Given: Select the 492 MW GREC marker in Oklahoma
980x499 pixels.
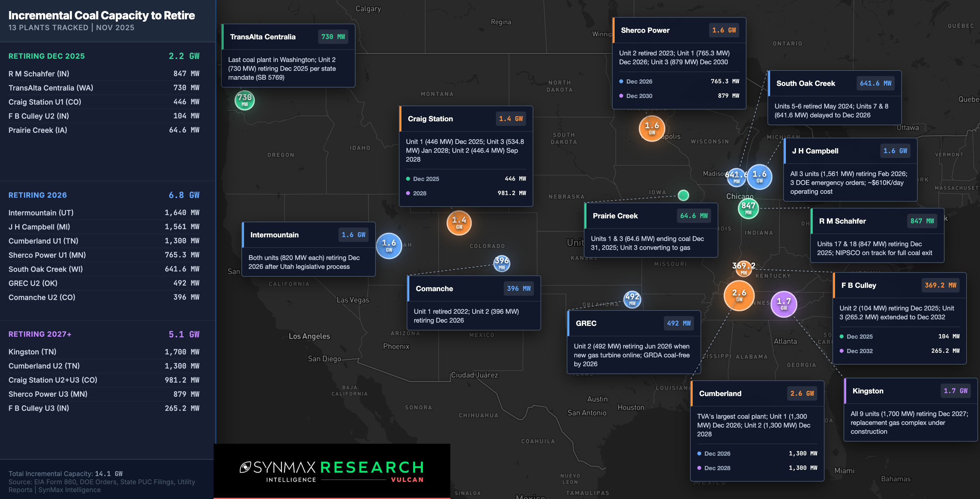Looking at the screenshot, I should click(x=632, y=299).
